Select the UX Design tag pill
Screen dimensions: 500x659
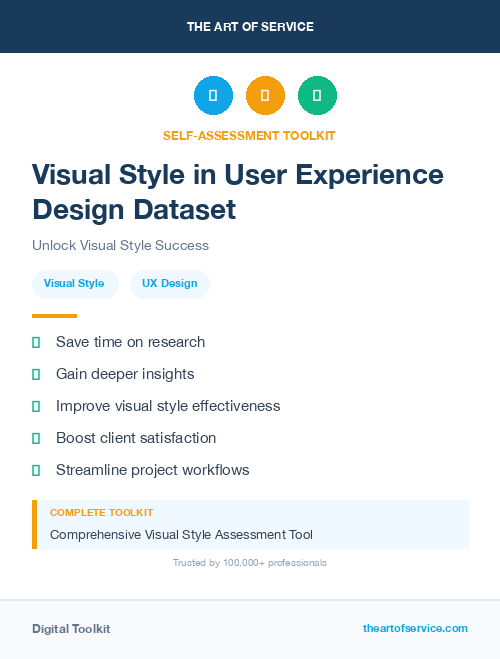[170, 284]
